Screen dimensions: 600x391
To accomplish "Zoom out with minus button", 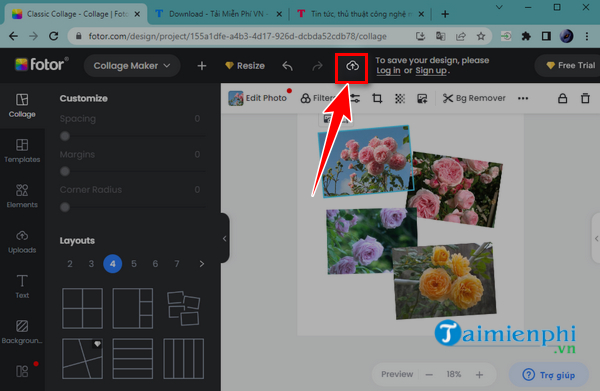I will click(x=429, y=375).
